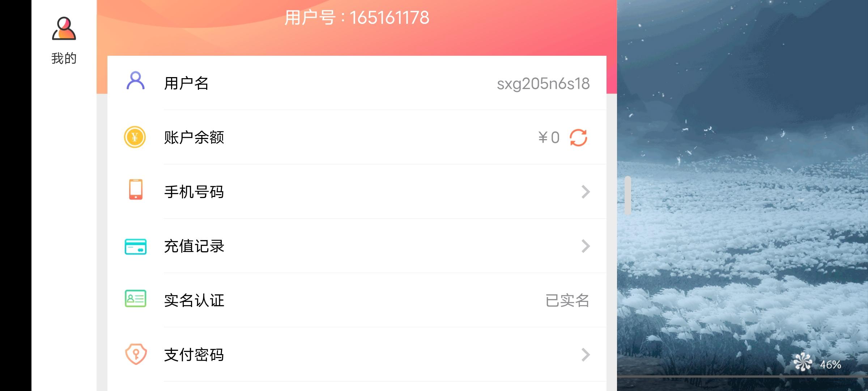This screenshot has width=868, height=391.
Task: Click the 用户号 165161178 header text
Action: (x=357, y=17)
